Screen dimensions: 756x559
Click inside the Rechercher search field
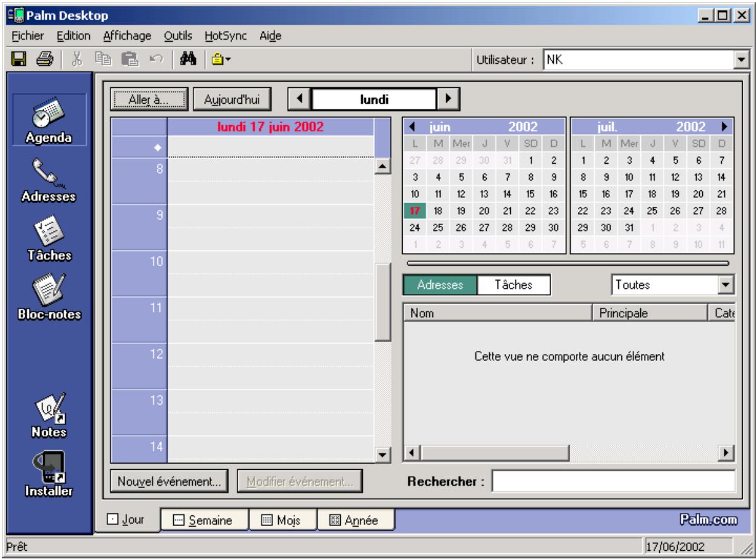[613, 481]
